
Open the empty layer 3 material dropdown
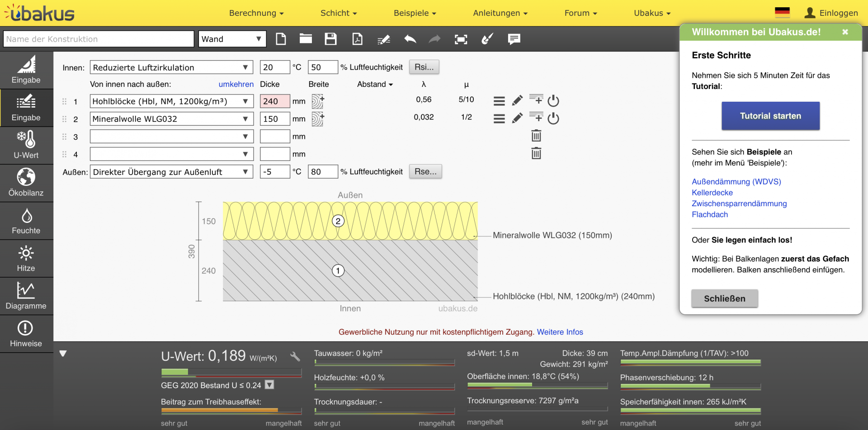coord(171,137)
